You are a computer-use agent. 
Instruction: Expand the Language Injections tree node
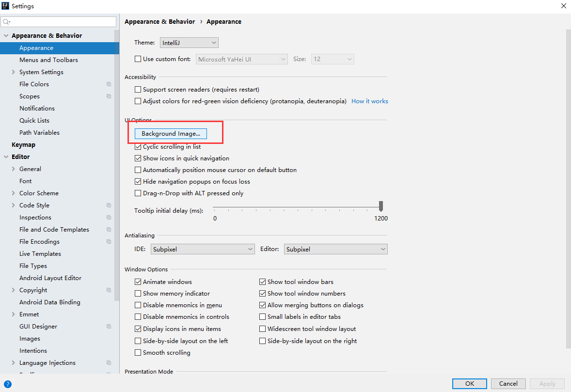pos(14,363)
